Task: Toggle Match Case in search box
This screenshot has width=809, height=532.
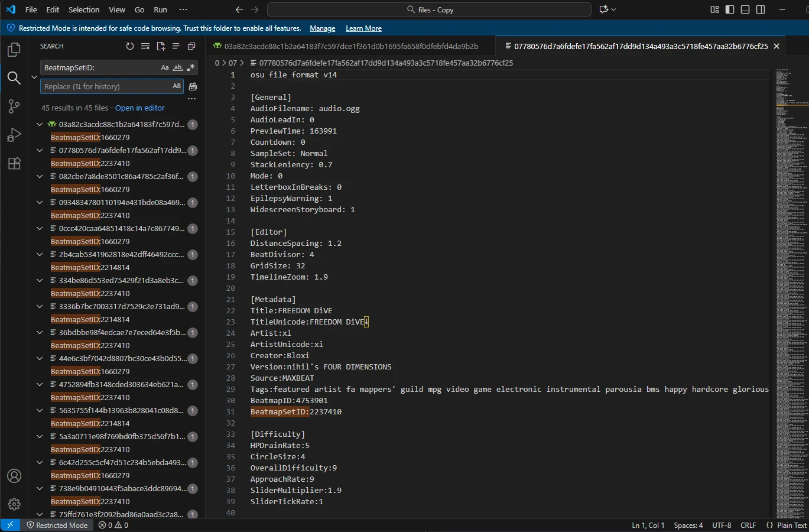Action: [x=165, y=68]
